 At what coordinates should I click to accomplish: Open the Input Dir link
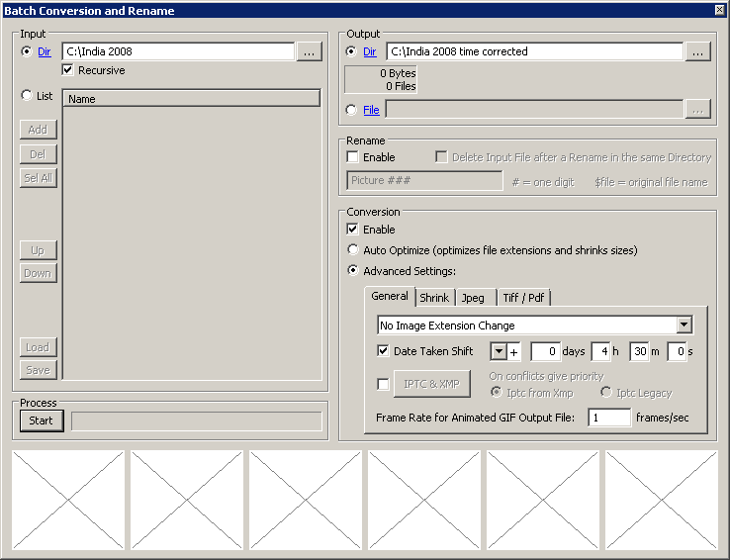(x=45, y=51)
